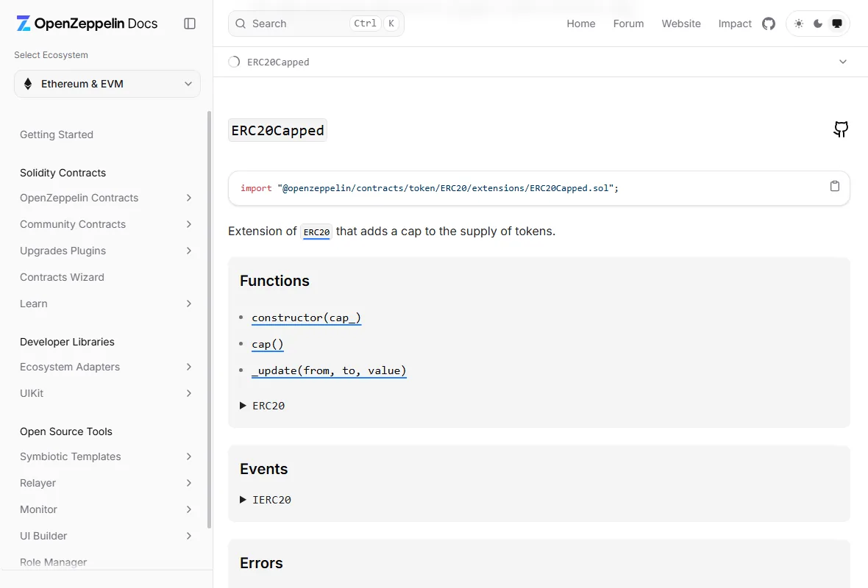Open Role Manager in sidebar

pos(53,562)
